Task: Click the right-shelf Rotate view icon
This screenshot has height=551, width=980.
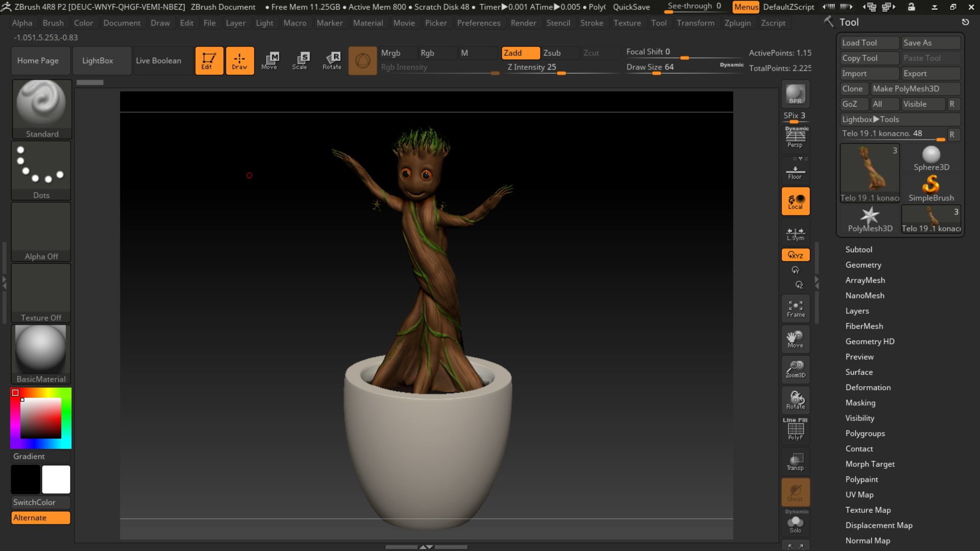Action: tap(795, 400)
